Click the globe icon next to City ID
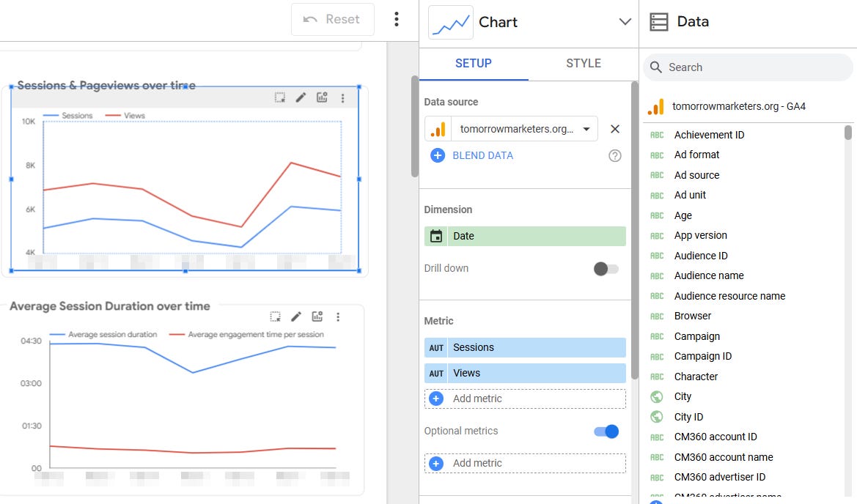 [656, 417]
